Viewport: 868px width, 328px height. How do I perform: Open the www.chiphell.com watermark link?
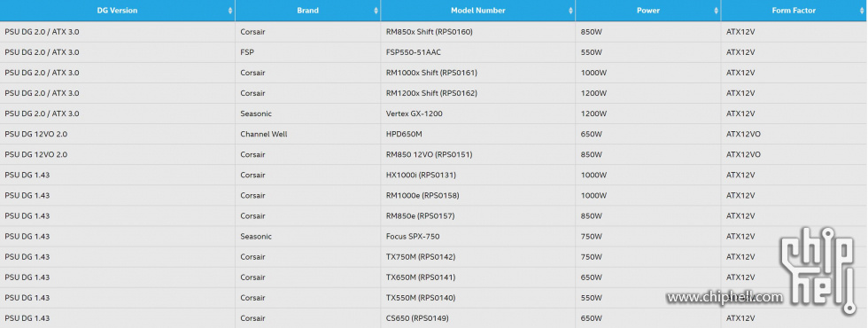[725, 298]
